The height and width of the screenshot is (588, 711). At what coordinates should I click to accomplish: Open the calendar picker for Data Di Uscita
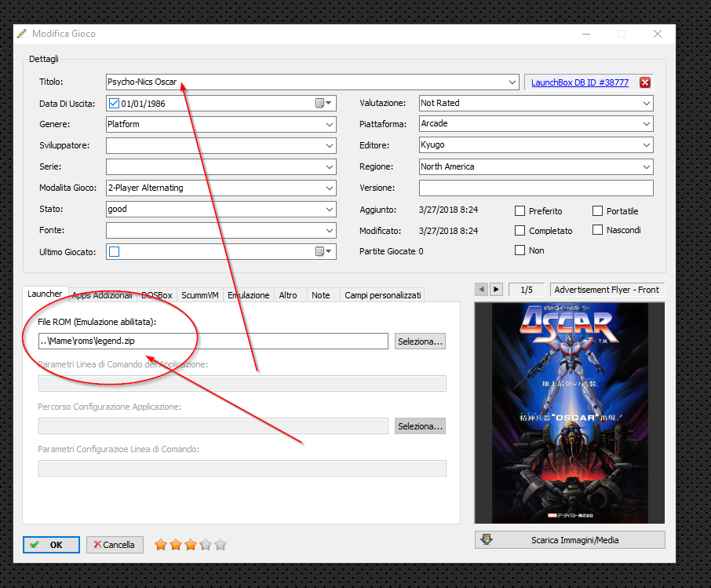tap(323, 104)
